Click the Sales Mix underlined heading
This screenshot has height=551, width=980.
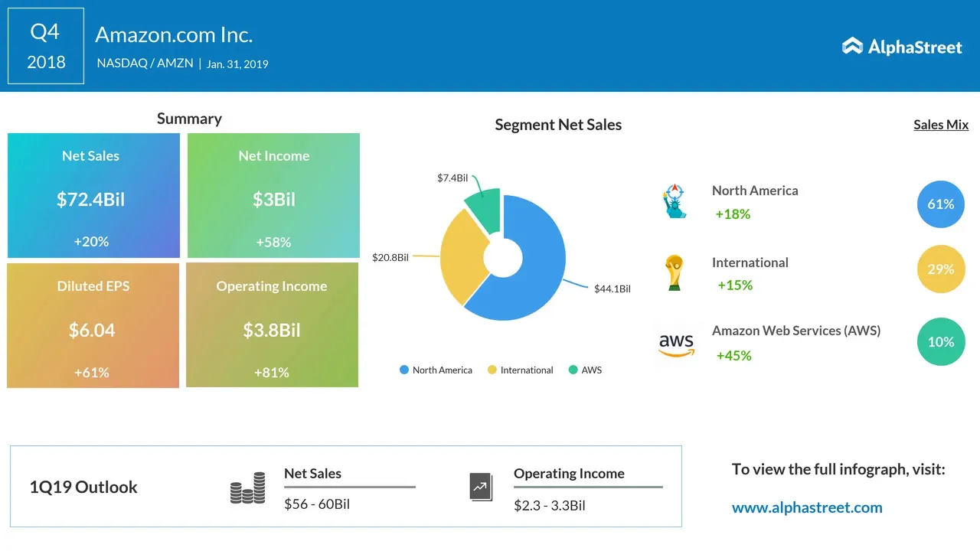click(941, 125)
